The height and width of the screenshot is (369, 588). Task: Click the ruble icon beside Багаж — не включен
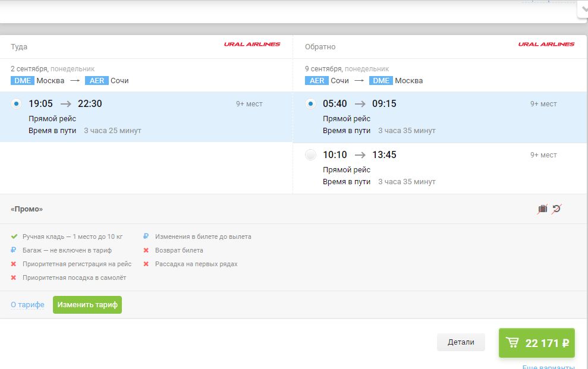14,250
